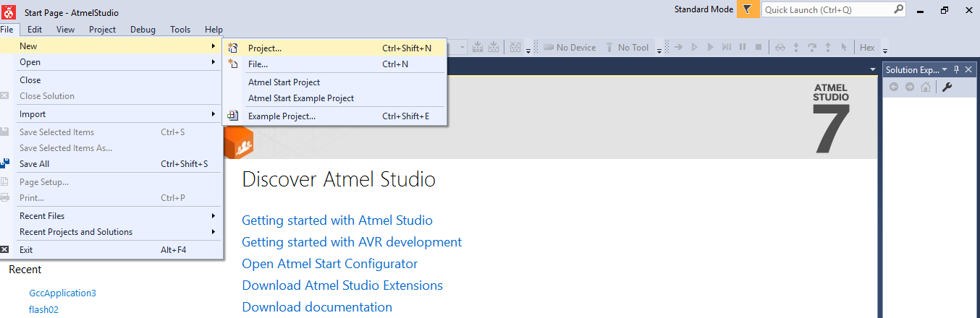Viewport: 980px width, 318px height.
Task: Click the Atmel Studio ladybug logo icon
Action: pos(8,12)
